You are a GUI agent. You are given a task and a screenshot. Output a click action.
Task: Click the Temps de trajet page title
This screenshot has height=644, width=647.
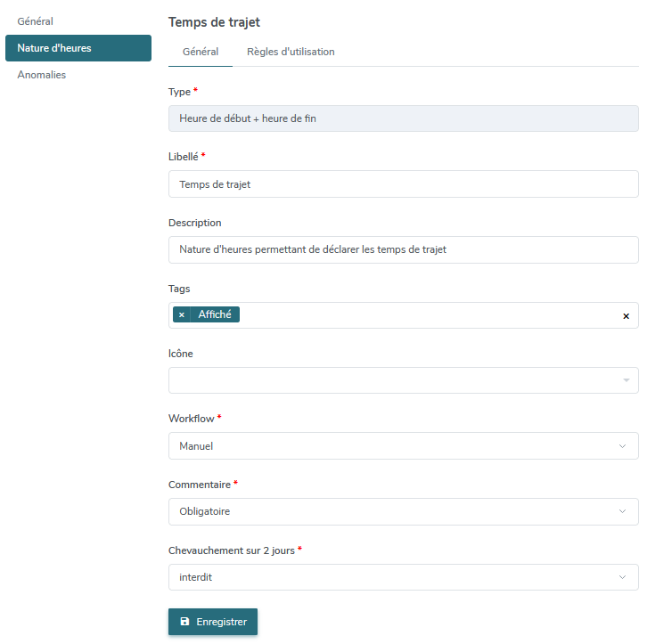pos(214,22)
